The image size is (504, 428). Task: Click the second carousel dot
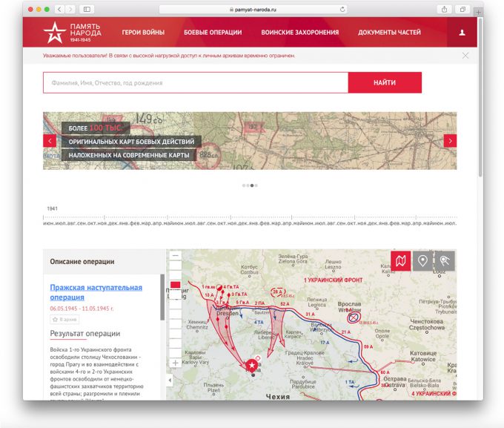(x=248, y=185)
